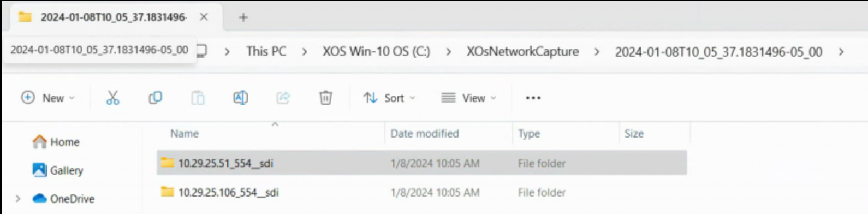Viewport: 868px width, 214px height.
Task: Add a new tab with plus button
Action: (x=243, y=17)
